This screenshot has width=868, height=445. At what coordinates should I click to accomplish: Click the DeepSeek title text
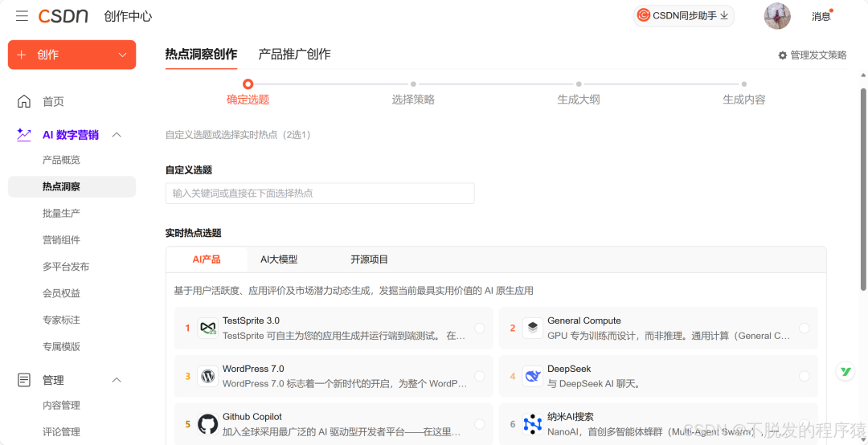tap(569, 369)
